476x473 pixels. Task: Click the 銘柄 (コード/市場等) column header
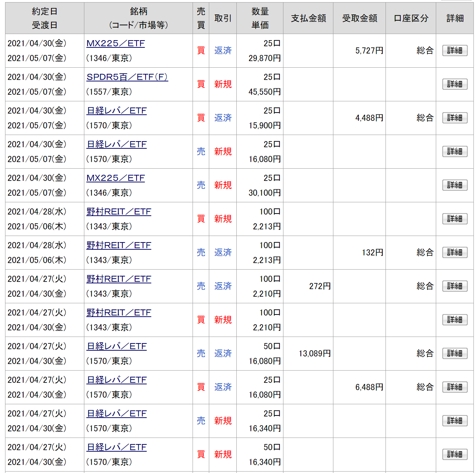pyautogui.click(x=138, y=18)
